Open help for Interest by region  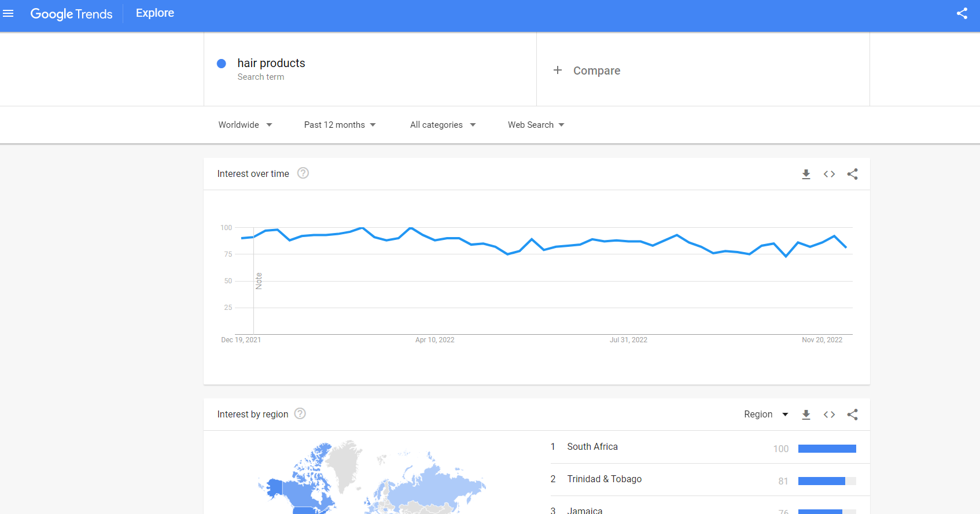(300, 413)
